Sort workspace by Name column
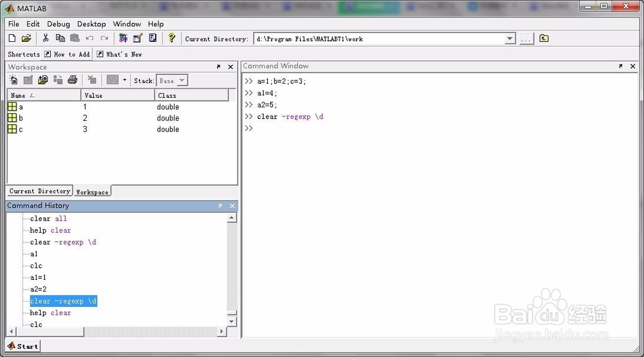644x357 pixels. pos(44,95)
